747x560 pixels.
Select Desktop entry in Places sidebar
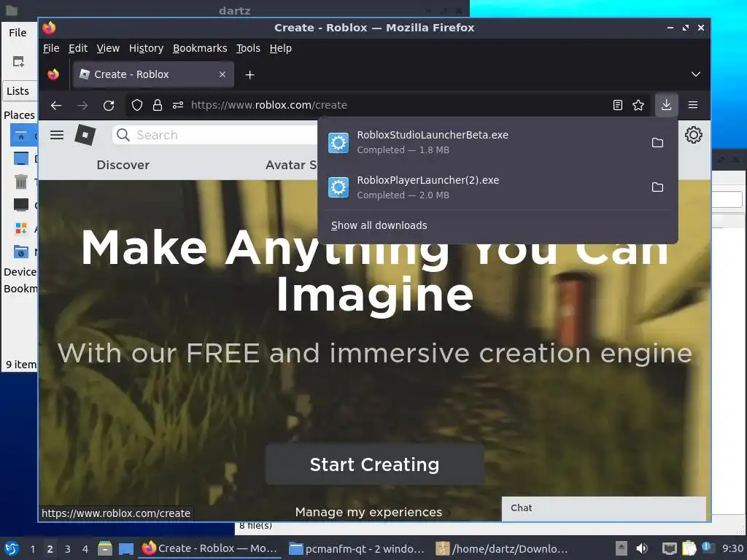pyautogui.click(x=21, y=158)
